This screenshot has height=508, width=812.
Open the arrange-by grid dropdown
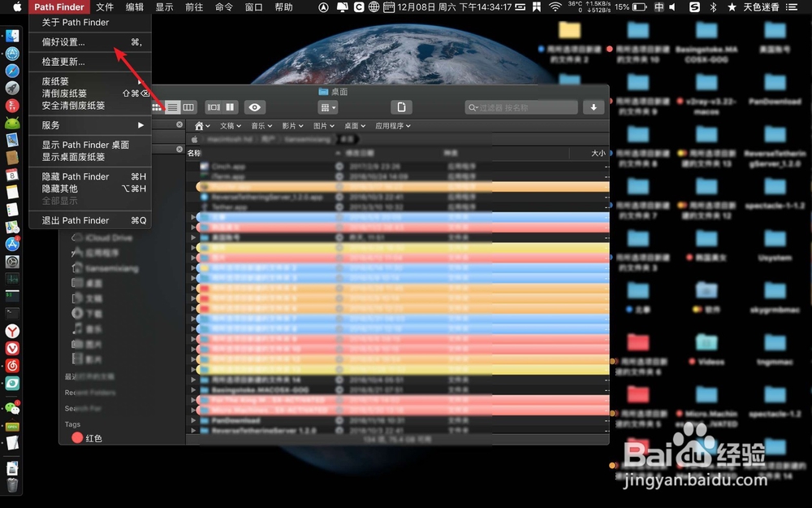click(x=328, y=107)
